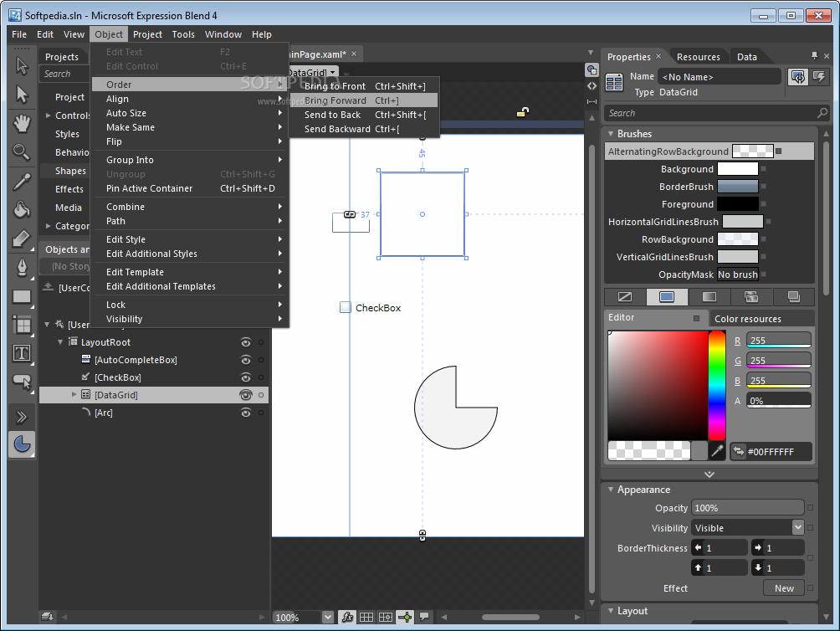840x631 pixels.
Task: Toggle effects rendering fx icon
Action: click(x=347, y=617)
